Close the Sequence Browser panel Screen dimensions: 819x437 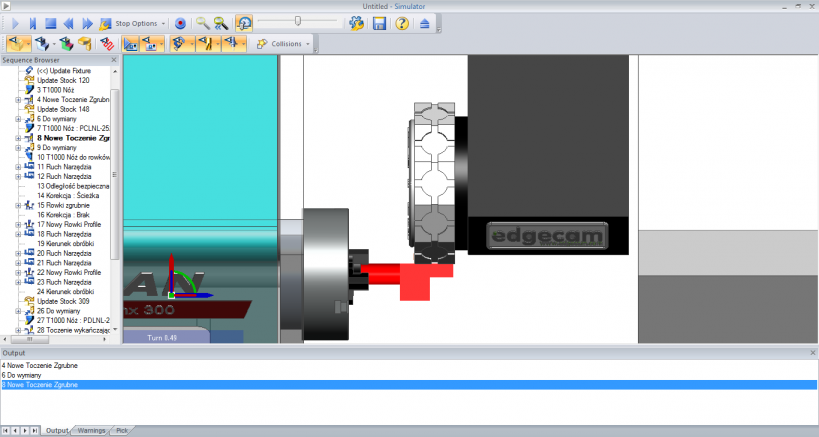[x=114, y=60]
